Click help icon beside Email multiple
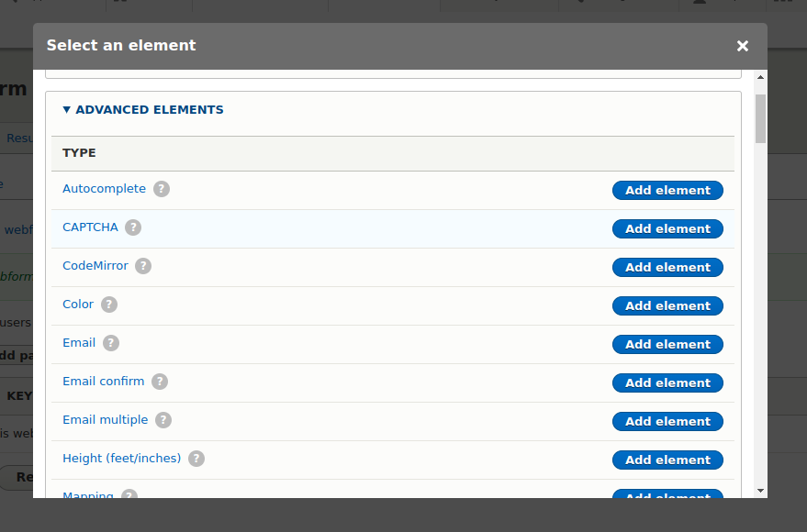 163,420
